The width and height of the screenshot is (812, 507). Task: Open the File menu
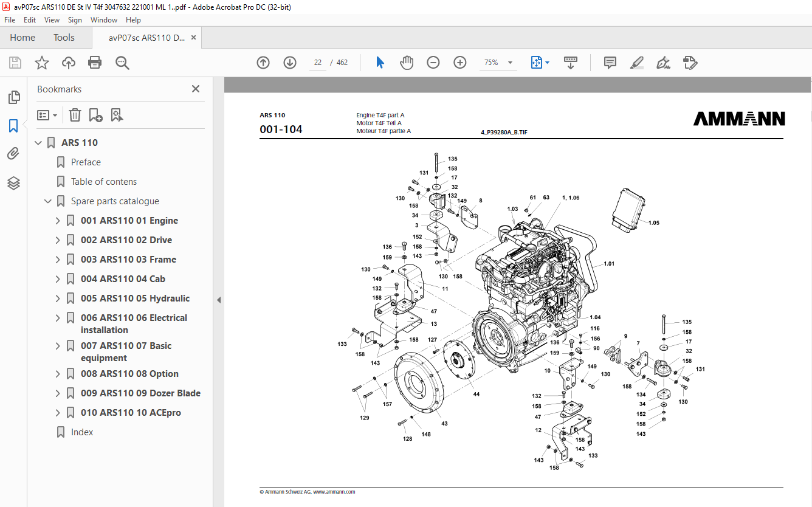[10, 20]
